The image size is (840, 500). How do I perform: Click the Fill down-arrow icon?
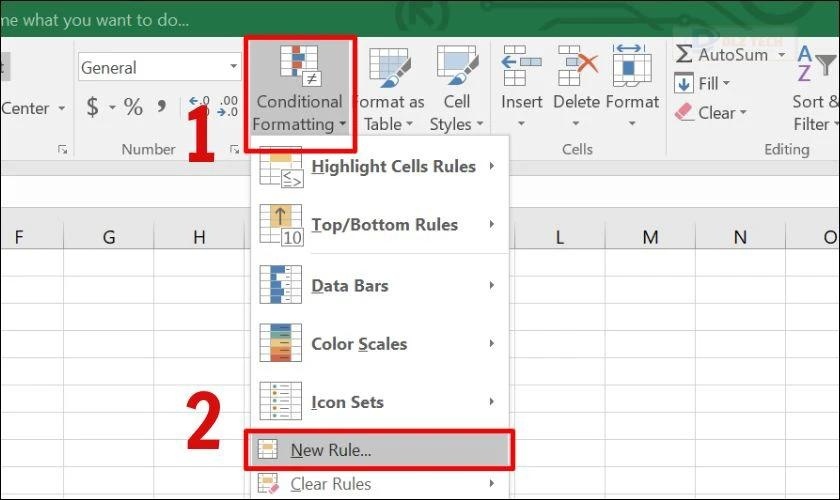684,84
